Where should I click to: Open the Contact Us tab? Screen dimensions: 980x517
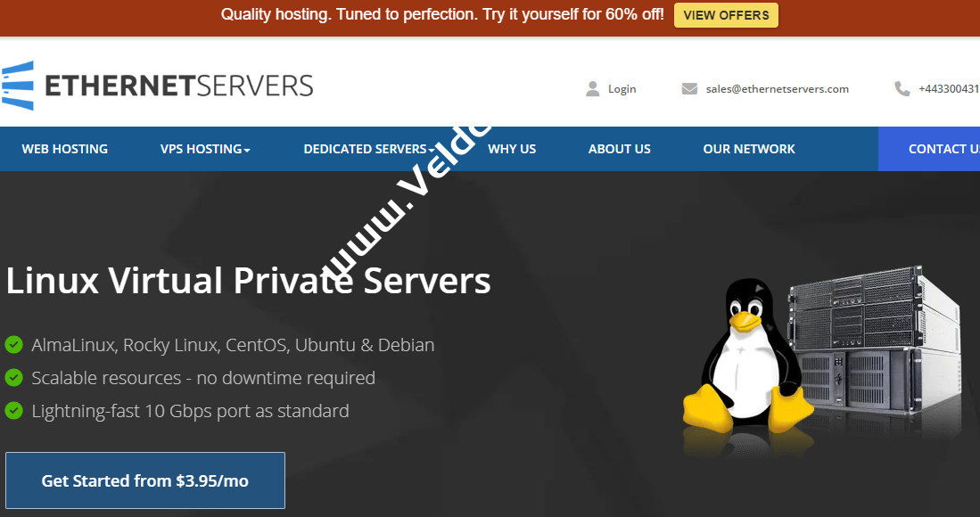click(x=942, y=149)
